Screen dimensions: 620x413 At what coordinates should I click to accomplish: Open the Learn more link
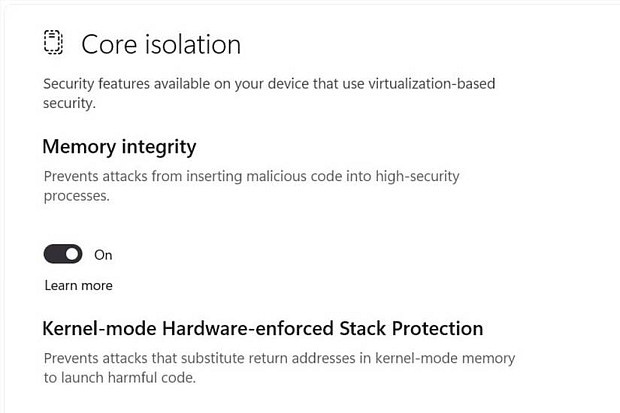point(78,285)
